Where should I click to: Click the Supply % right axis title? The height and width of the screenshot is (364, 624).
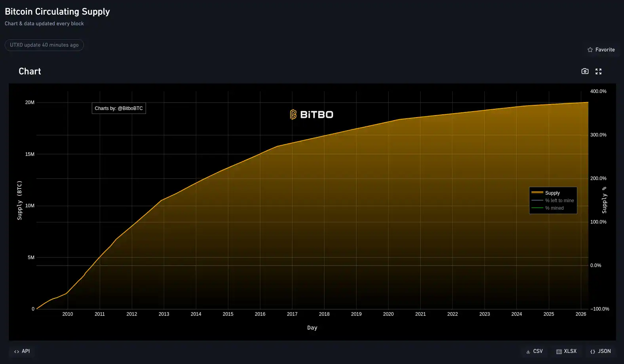click(x=604, y=200)
